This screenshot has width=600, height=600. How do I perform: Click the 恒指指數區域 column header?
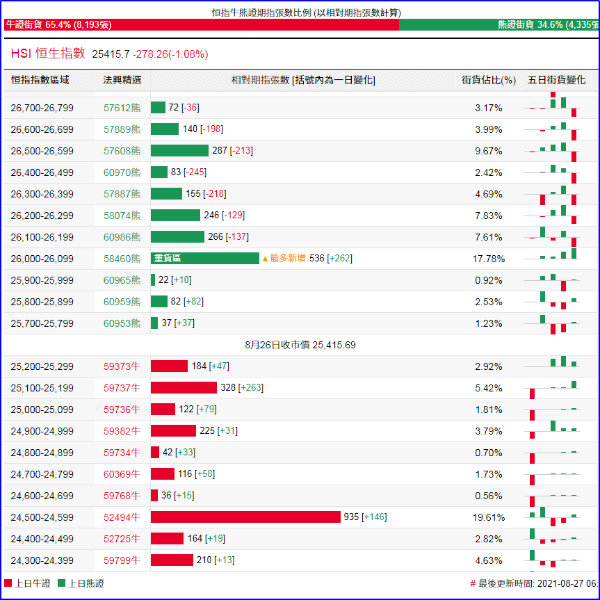click(40, 80)
